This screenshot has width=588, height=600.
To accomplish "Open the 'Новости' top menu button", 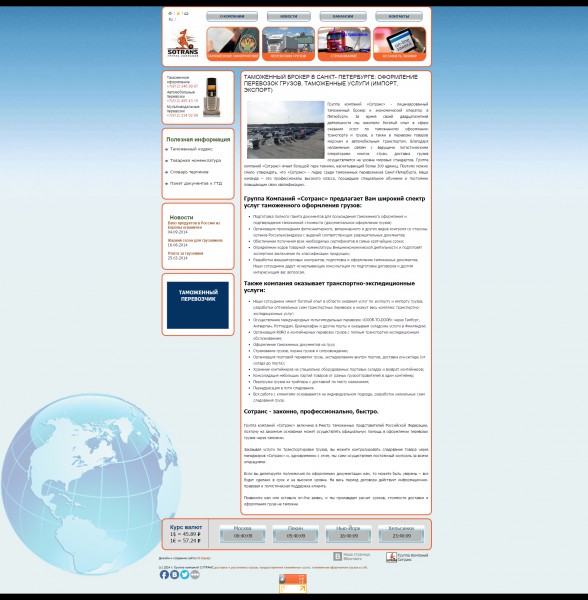I will tap(288, 16).
